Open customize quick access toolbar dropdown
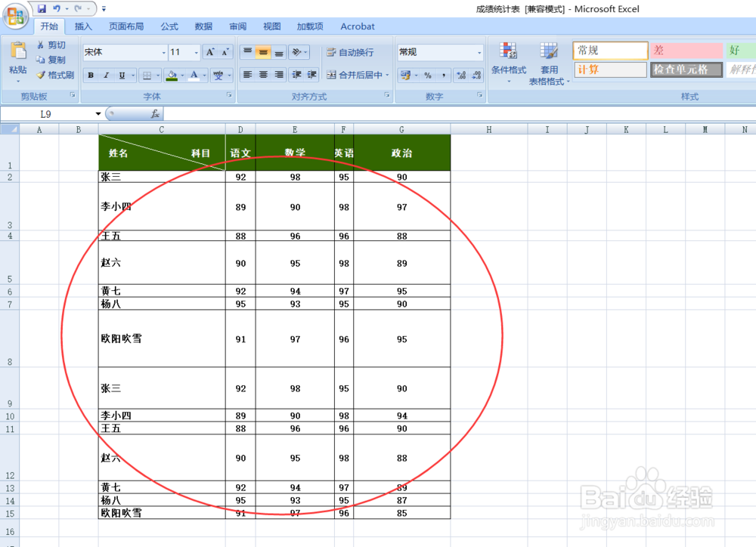 [x=104, y=8]
